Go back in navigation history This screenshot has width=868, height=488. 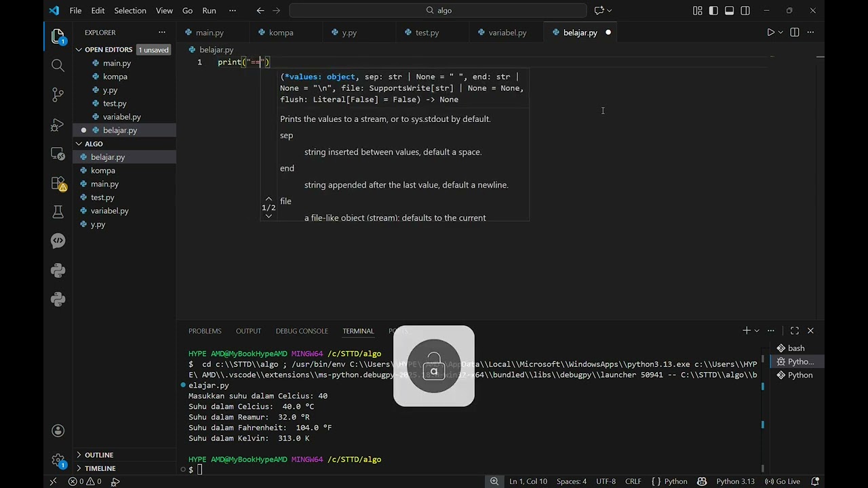pos(260,10)
